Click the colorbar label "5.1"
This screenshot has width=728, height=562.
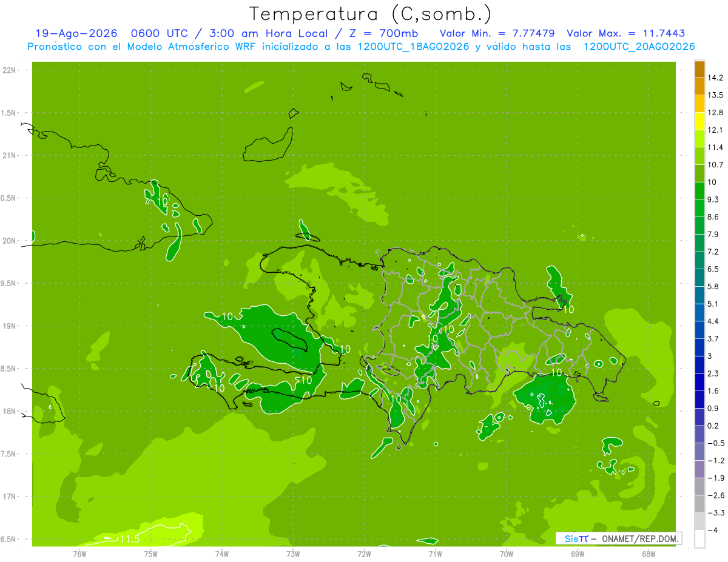714,304
